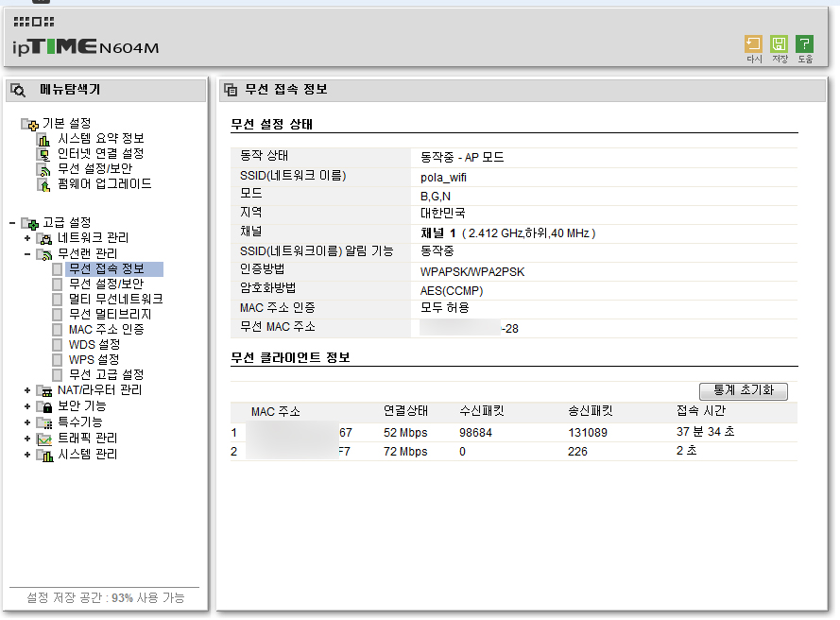Click the 다시 (reload) icon

coord(753,43)
